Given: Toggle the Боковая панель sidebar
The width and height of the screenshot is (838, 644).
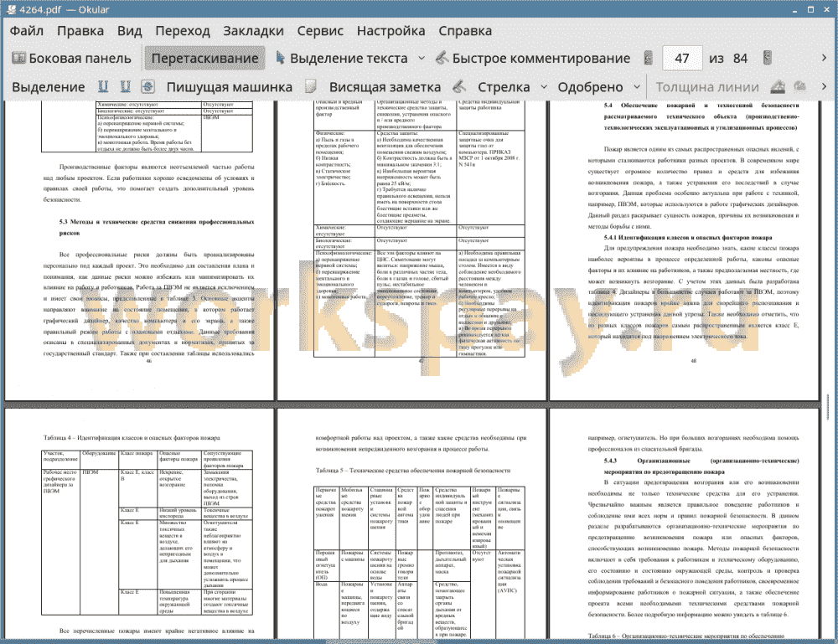Looking at the screenshot, I should point(71,59).
